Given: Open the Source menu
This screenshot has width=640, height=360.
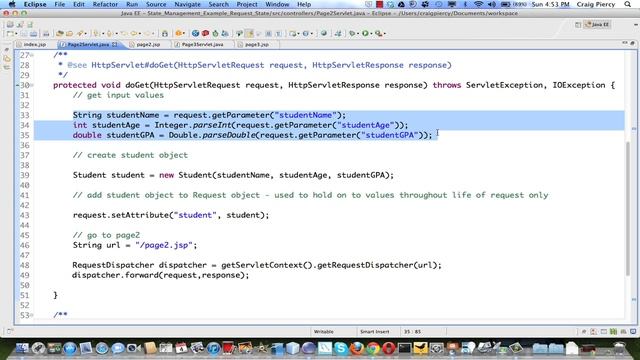Looking at the screenshot, I should click(x=156, y=4).
